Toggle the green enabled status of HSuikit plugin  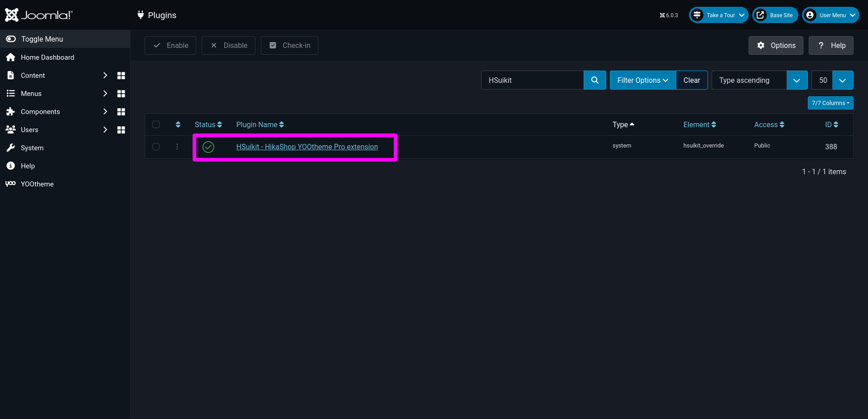[208, 147]
